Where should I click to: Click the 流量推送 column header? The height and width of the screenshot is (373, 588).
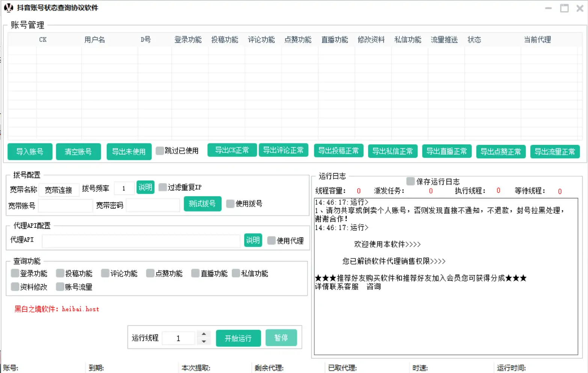point(445,39)
